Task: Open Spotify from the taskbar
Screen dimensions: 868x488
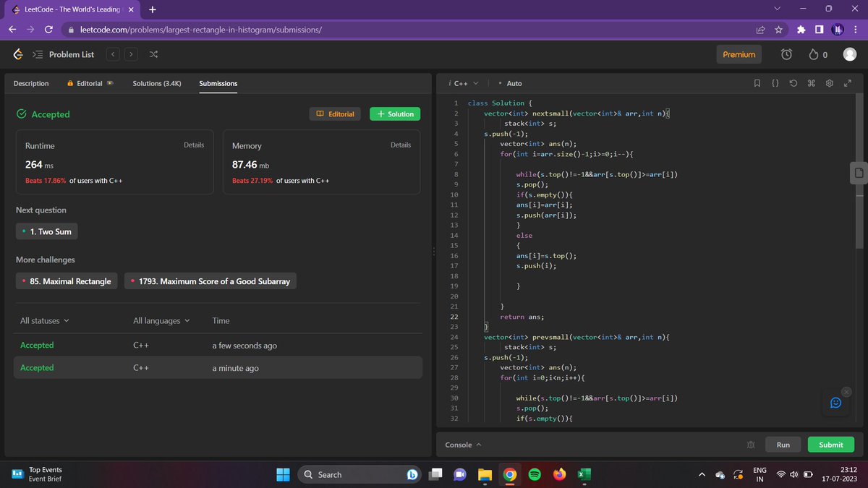Action: [535, 474]
